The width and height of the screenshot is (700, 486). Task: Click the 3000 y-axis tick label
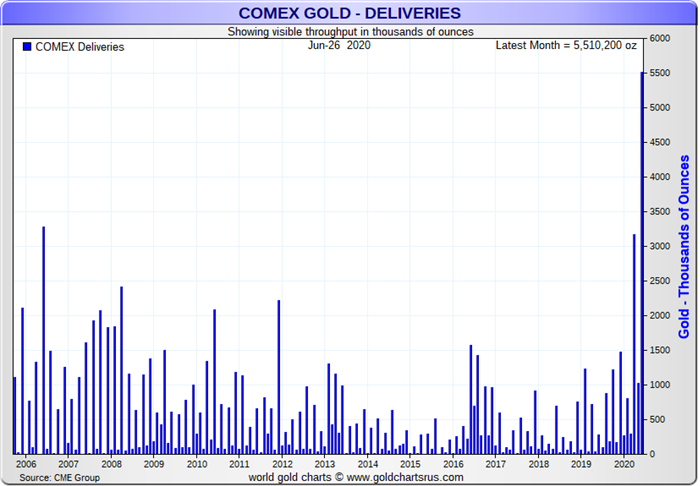click(x=660, y=246)
